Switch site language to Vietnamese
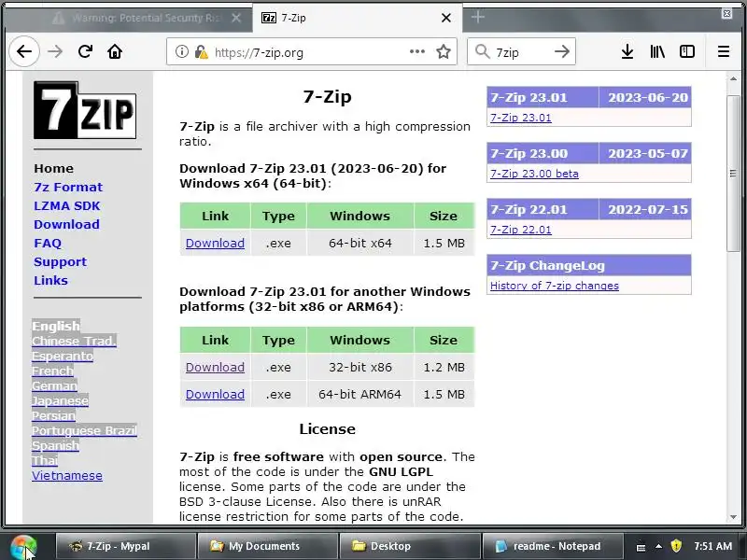 [x=67, y=476]
